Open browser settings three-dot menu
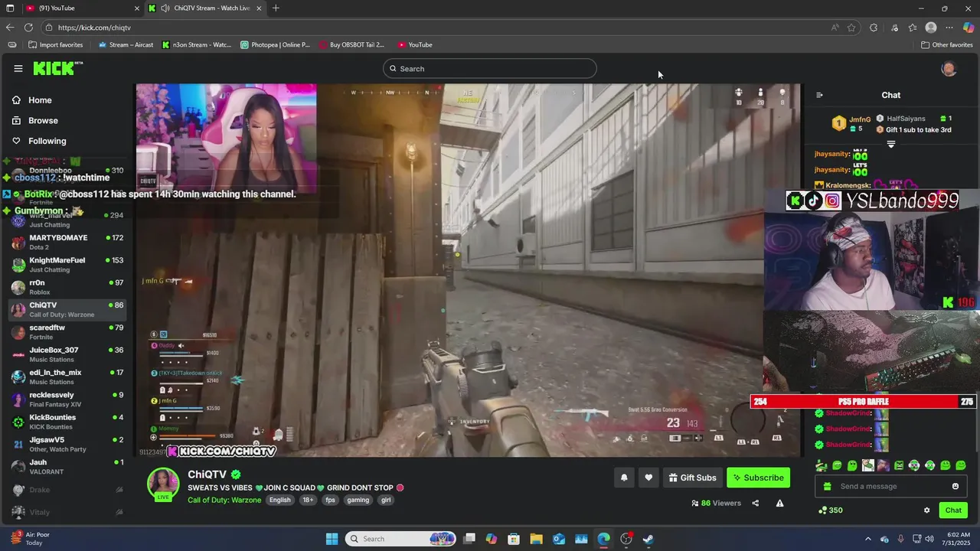Screen dimensions: 980x551 tap(949, 28)
